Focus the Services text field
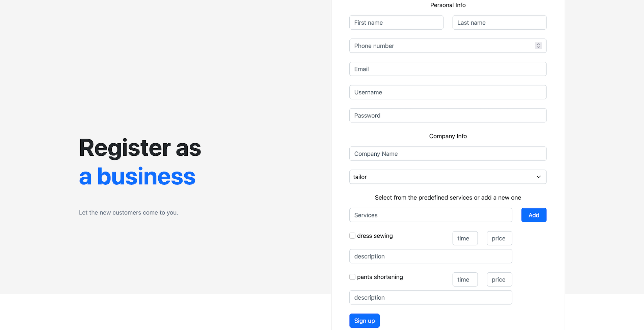The image size is (644, 330). 430,215
